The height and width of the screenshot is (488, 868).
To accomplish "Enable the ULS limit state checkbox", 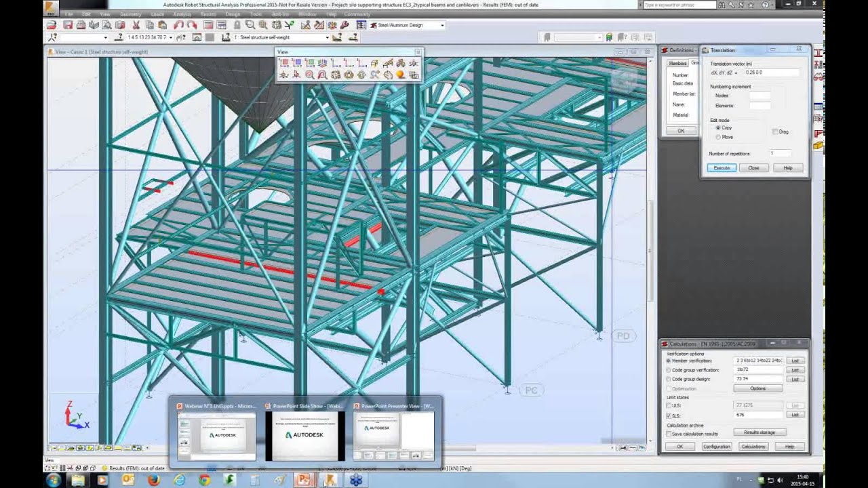I will [x=669, y=405].
